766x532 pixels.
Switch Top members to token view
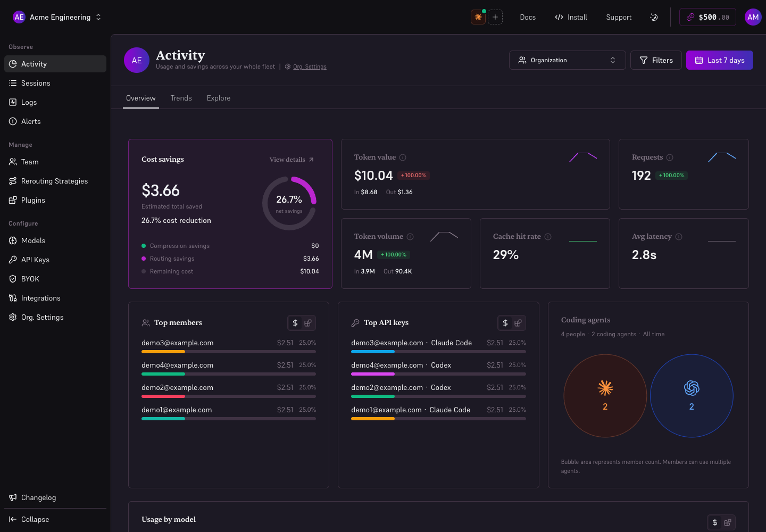(x=308, y=323)
